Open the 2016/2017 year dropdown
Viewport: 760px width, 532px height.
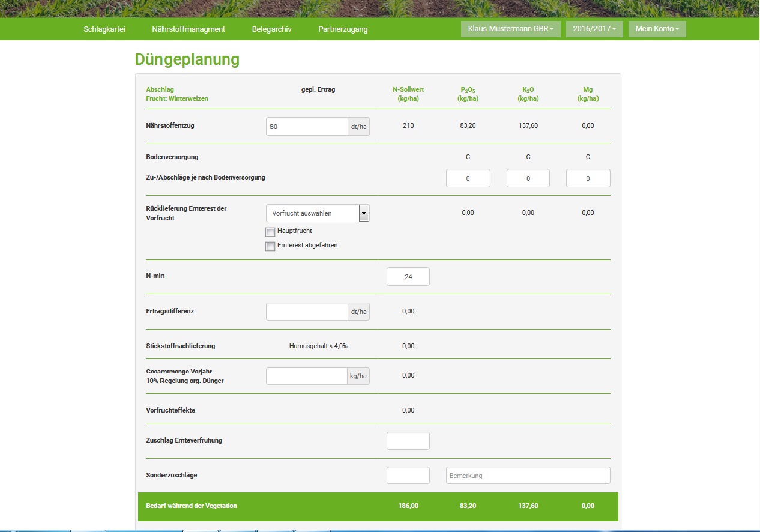tap(594, 29)
